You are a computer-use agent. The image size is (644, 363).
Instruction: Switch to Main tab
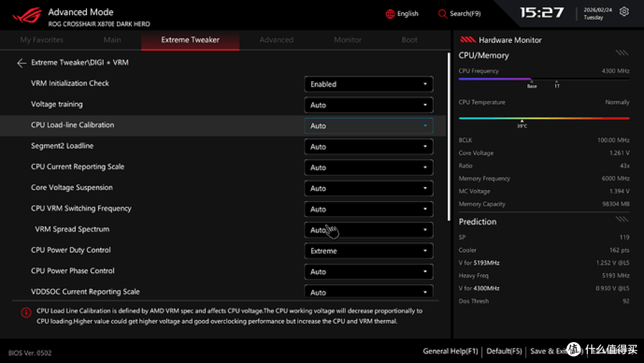click(112, 40)
